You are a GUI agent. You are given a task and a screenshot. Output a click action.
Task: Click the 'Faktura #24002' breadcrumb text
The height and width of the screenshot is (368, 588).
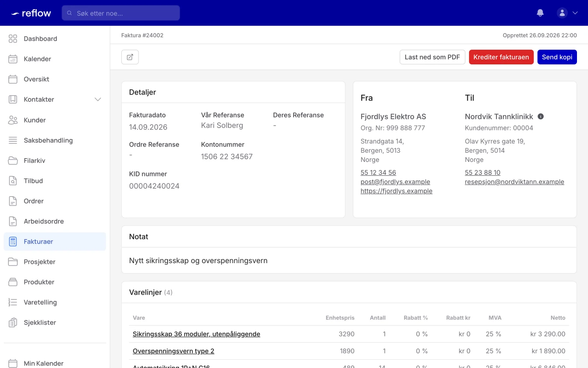click(x=142, y=35)
